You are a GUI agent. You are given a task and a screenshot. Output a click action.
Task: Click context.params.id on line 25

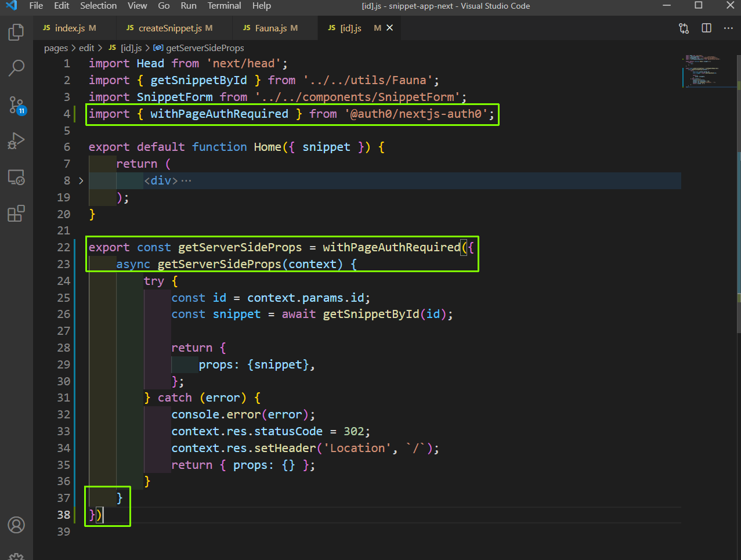click(x=306, y=298)
